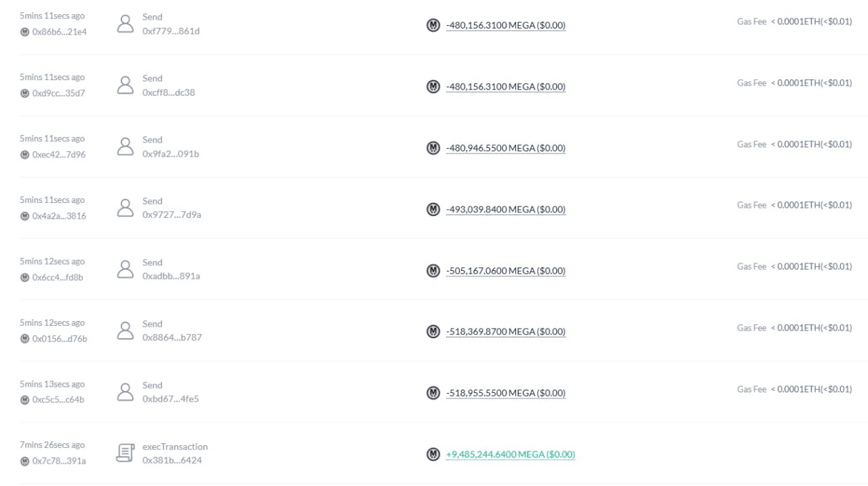The width and height of the screenshot is (868, 486).
Task: Click the person icon beside 0xbd67...4fe5
Action: [125, 392]
